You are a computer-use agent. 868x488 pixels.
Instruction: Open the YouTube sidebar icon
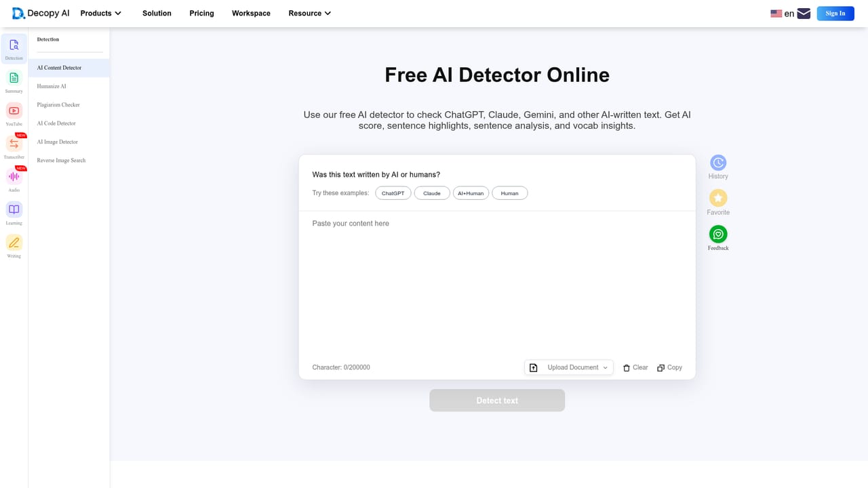point(14,110)
